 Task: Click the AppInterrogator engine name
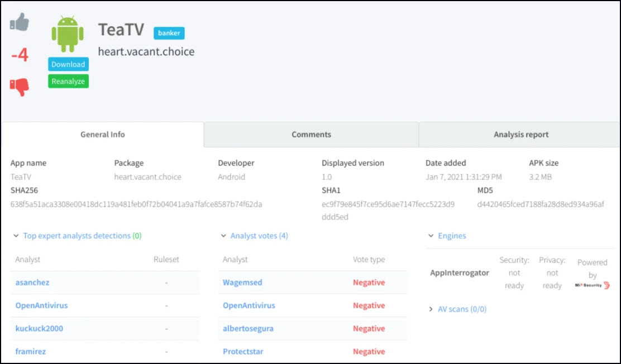[x=460, y=273]
